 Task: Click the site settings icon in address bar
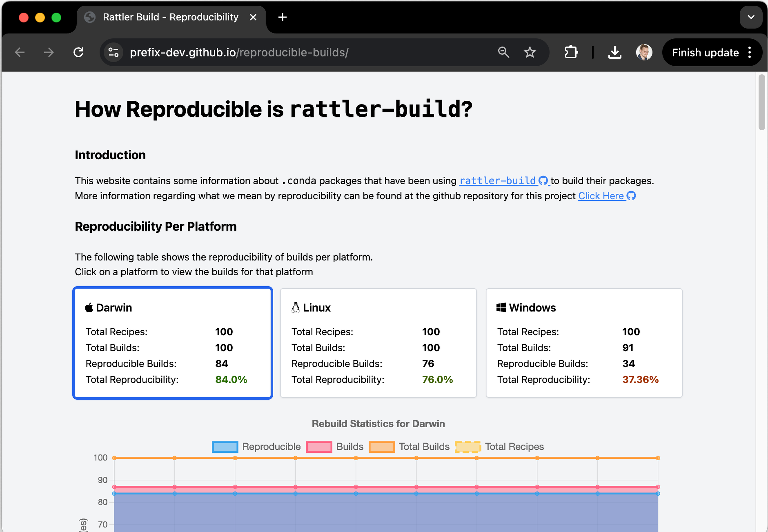[114, 52]
